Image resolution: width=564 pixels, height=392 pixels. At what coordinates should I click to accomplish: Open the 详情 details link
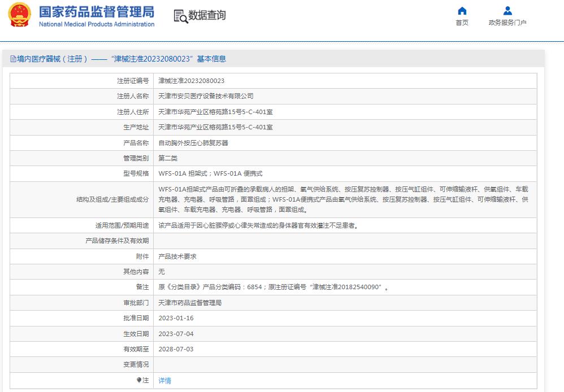(165, 381)
